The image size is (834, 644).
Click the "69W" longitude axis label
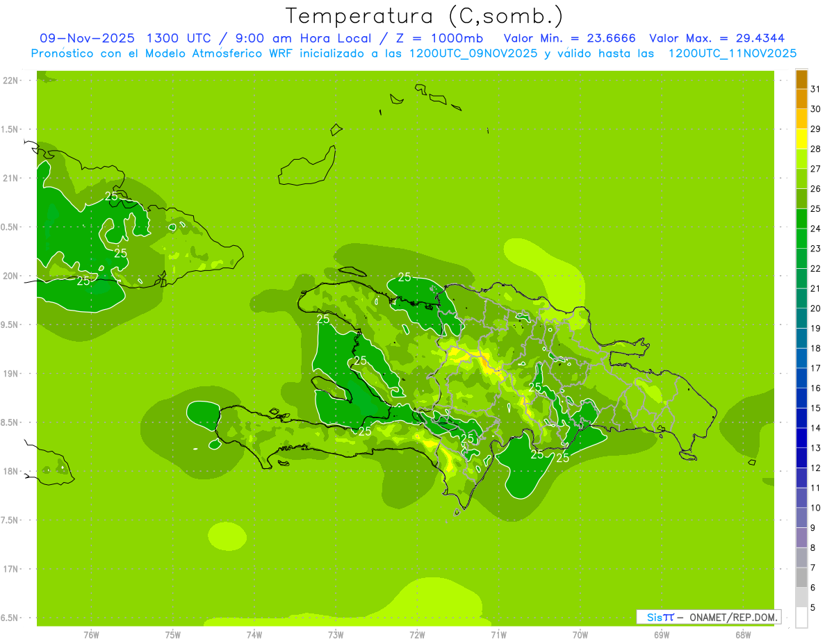(662, 635)
